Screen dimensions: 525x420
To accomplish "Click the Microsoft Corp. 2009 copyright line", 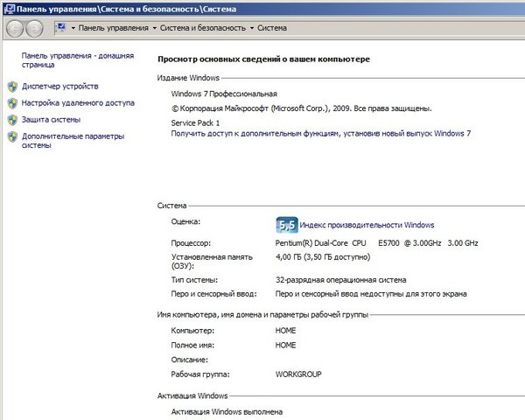I will pyautogui.click(x=301, y=108).
